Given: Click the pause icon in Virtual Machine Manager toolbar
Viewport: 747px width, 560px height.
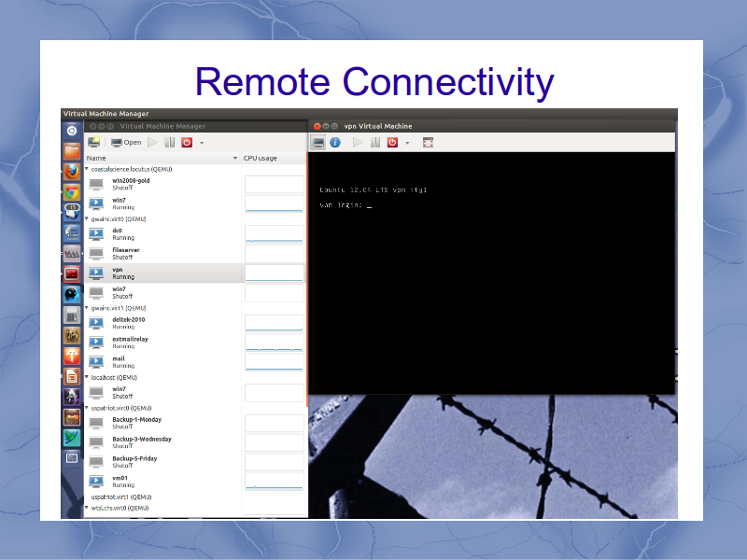Looking at the screenshot, I should 170,143.
